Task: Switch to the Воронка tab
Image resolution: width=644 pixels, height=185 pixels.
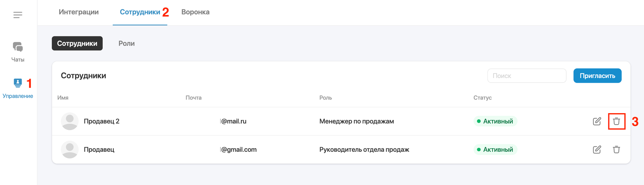Action: 195,12
